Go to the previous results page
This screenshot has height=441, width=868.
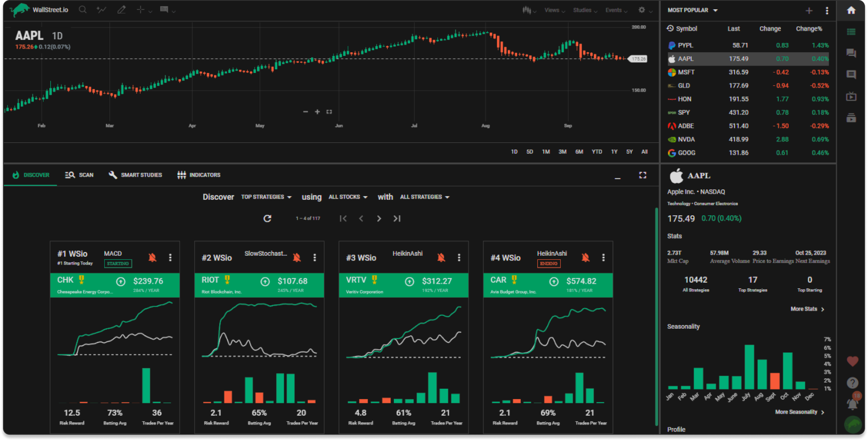(361, 219)
